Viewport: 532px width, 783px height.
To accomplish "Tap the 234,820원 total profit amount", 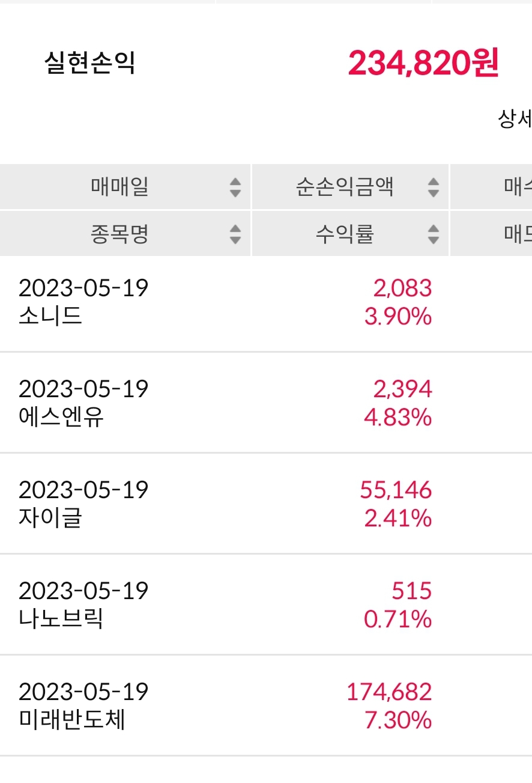I will pos(423,62).
